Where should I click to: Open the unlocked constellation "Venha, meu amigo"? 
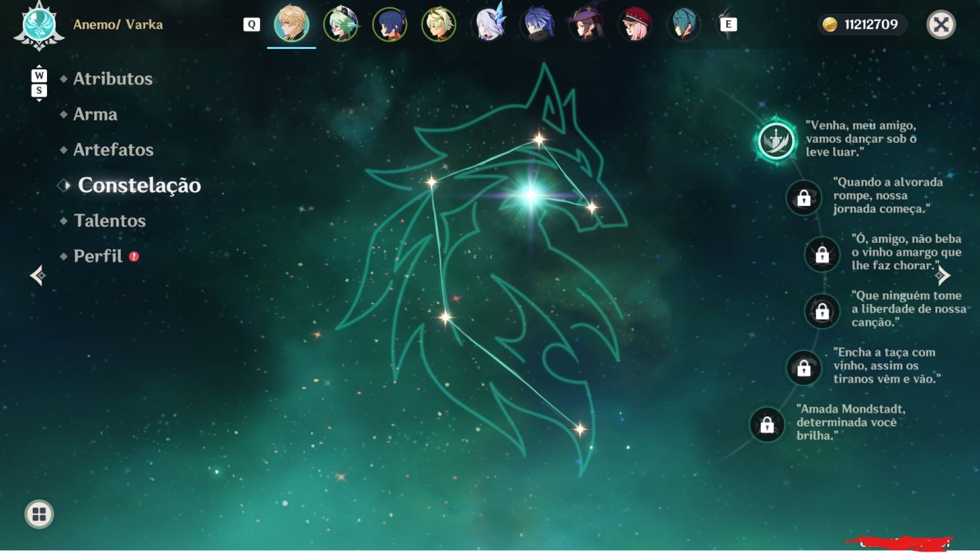pyautogui.click(x=777, y=141)
